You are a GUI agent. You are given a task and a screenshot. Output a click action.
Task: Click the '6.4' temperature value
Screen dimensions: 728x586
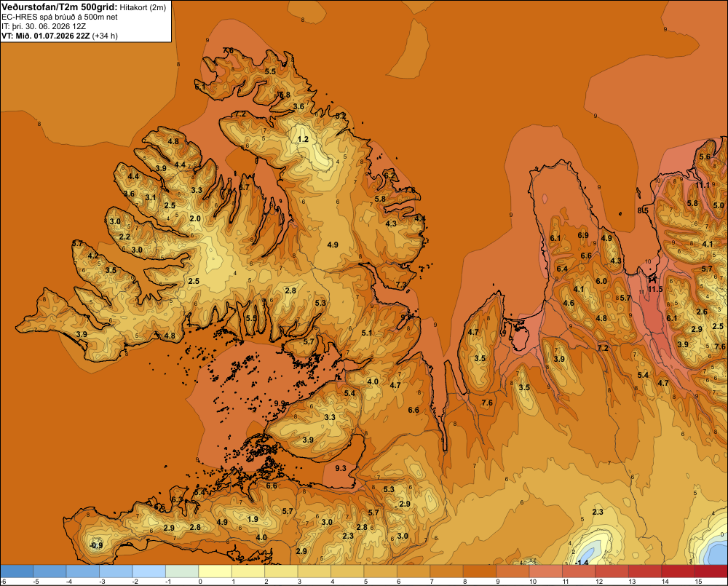(562, 269)
